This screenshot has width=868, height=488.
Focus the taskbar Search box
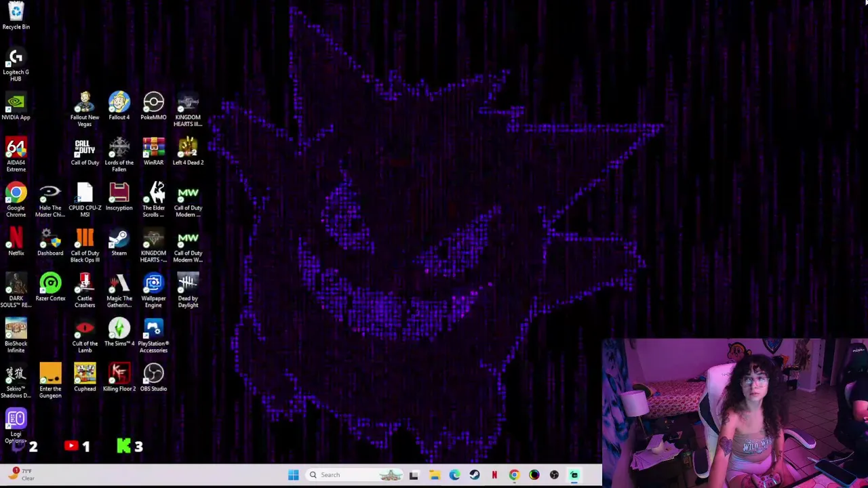coord(355,475)
